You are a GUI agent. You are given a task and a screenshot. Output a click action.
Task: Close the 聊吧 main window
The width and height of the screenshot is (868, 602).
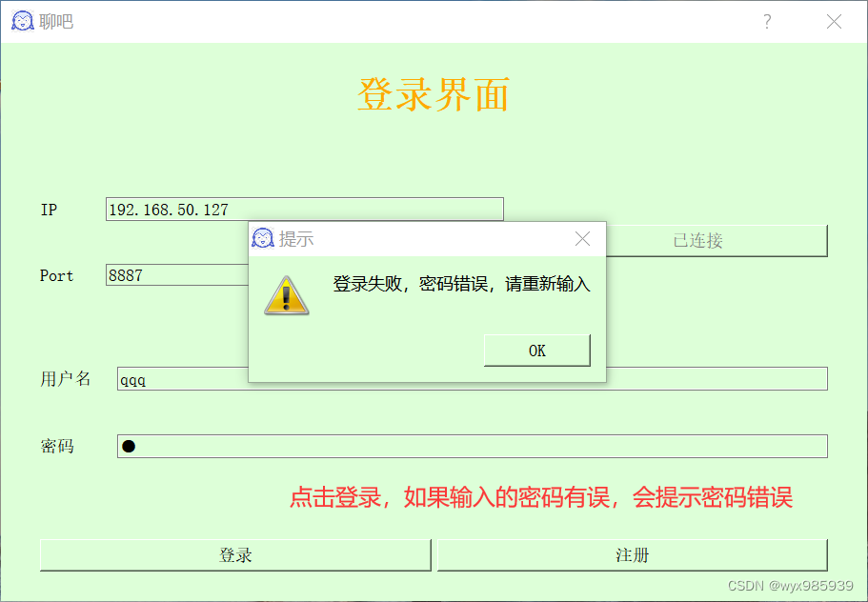pos(834,22)
